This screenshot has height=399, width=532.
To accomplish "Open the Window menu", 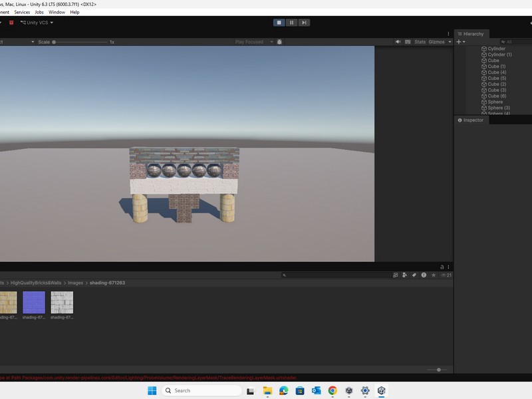I will coord(57,12).
